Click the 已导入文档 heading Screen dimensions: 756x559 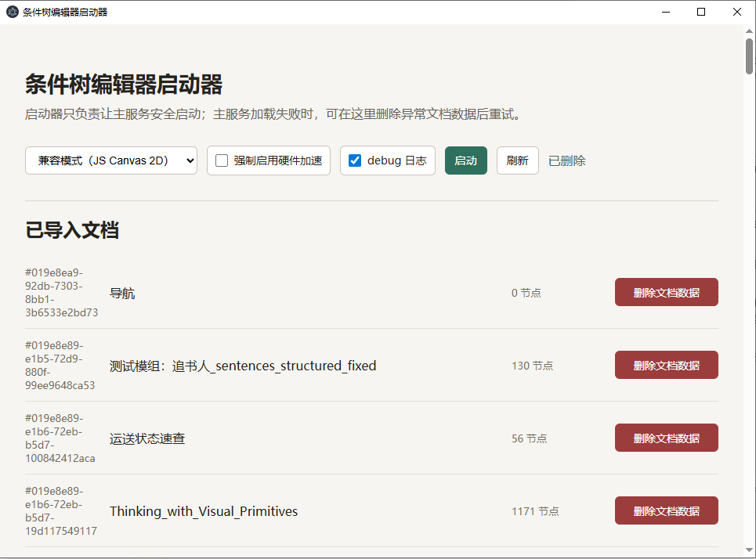pyautogui.click(x=72, y=230)
